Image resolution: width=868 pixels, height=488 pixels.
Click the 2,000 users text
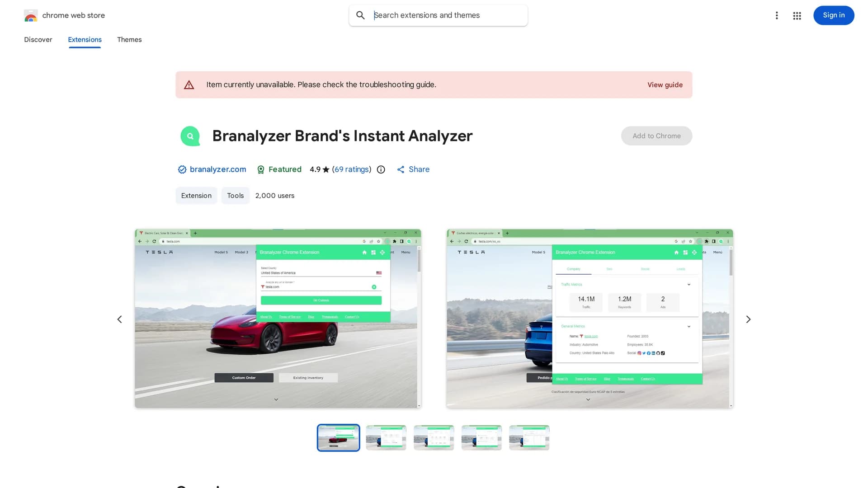[x=275, y=196]
